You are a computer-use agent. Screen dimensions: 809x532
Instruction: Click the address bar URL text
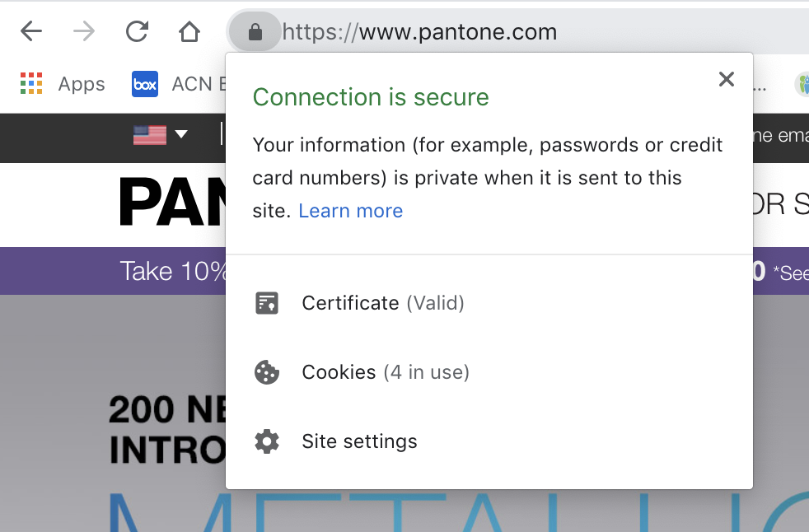(x=419, y=32)
